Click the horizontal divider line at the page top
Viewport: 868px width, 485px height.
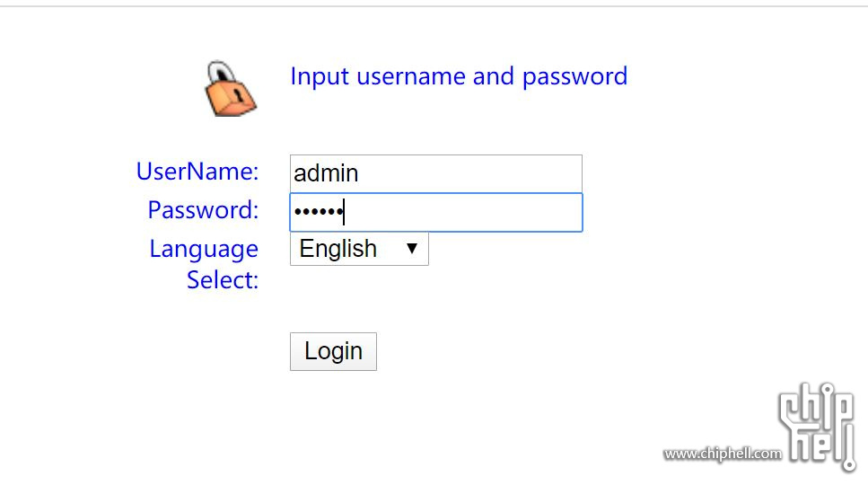(434, 6)
